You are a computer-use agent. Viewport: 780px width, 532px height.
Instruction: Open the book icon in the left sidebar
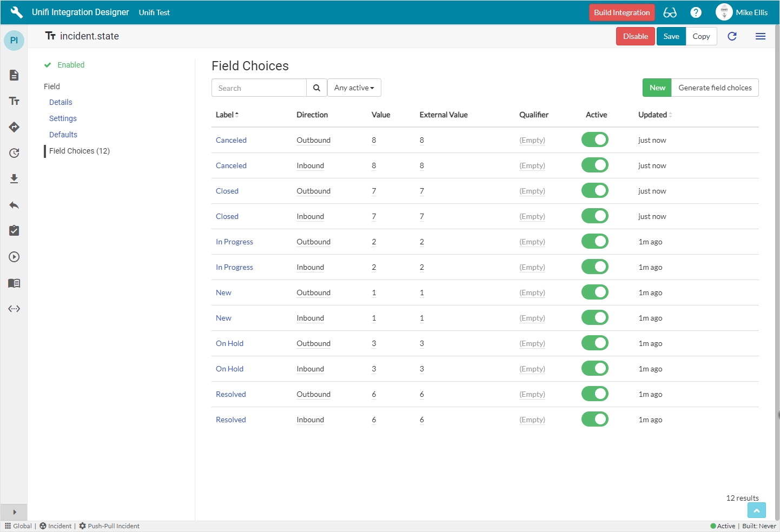click(14, 283)
